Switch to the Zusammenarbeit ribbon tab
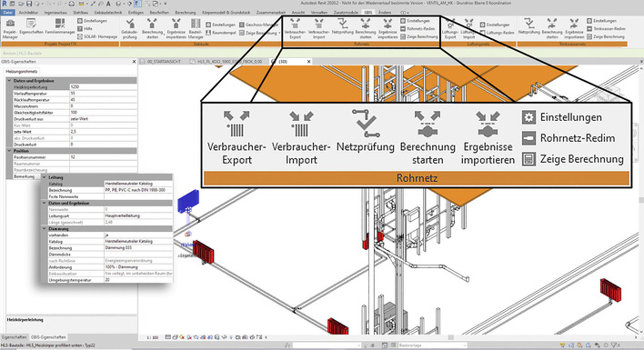 (270, 13)
